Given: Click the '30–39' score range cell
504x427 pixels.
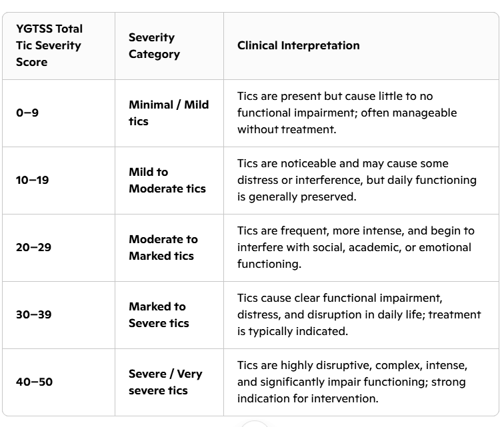Looking at the screenshot, I should coord(33,315).
